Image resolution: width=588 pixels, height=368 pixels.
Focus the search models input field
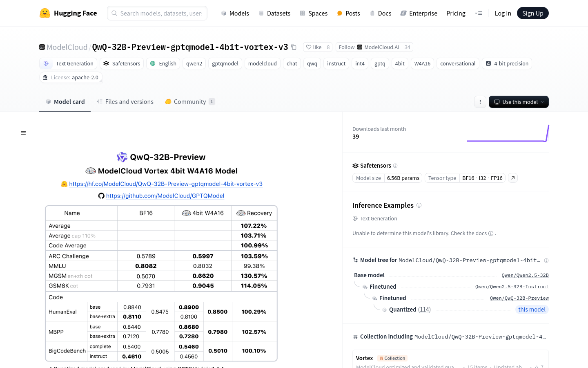(x=161, y=13)
